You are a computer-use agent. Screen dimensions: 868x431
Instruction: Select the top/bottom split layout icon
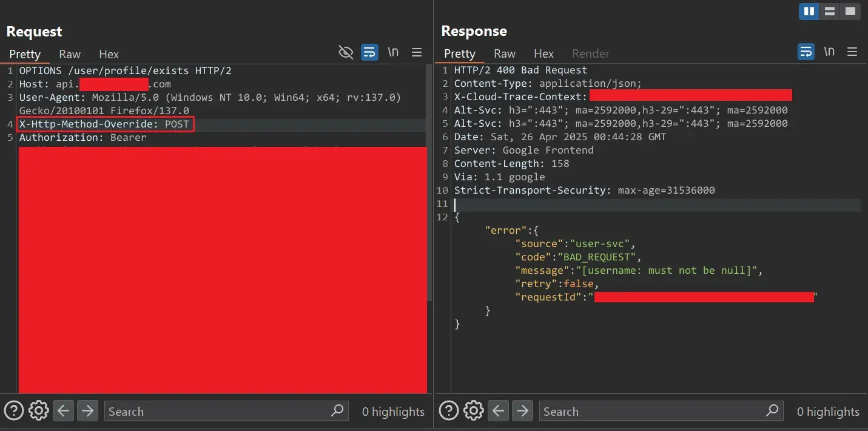(x=830, y=12)
